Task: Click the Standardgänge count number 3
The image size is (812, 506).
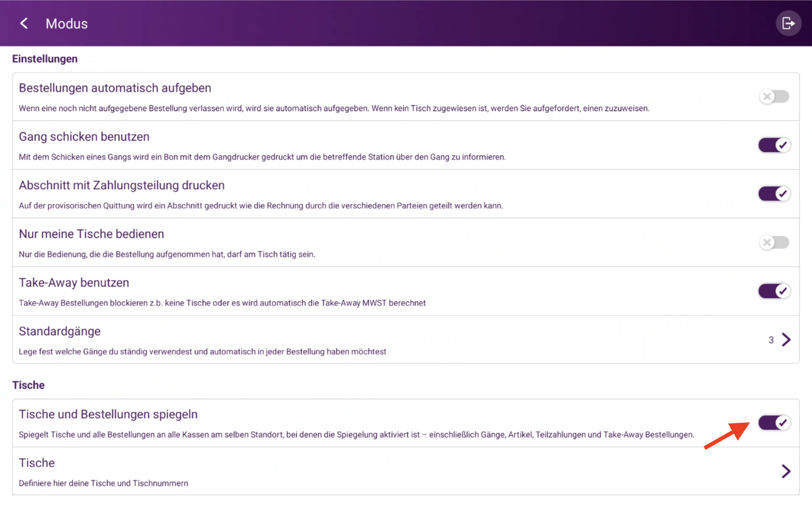Action: point(771,340)
